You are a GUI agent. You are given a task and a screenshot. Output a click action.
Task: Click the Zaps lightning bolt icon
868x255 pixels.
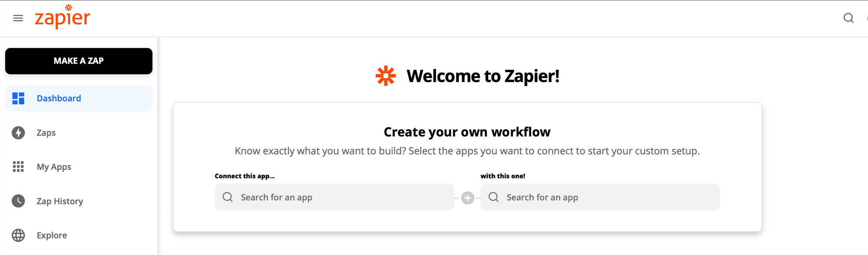(x=18, y=132)
